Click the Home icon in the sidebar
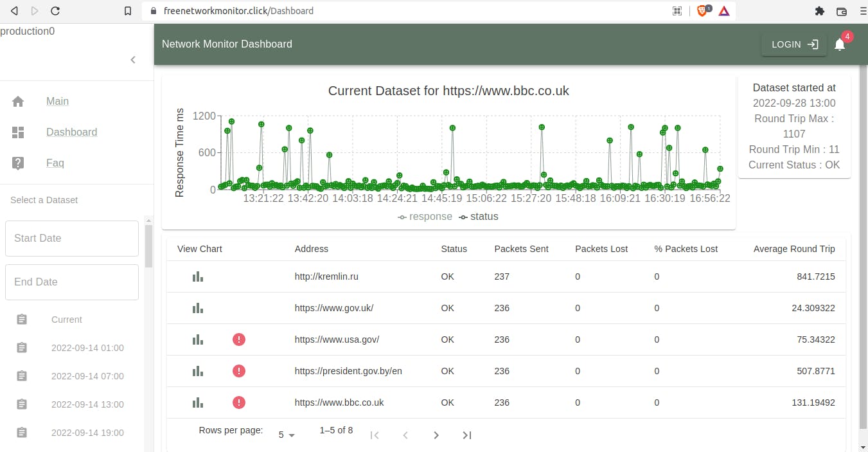The image size is (868, 452). (18, 101)
